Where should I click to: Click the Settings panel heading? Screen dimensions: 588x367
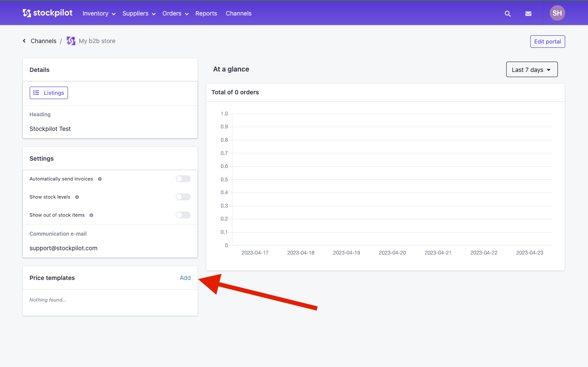pyautogui.click(x=42, y=159)
